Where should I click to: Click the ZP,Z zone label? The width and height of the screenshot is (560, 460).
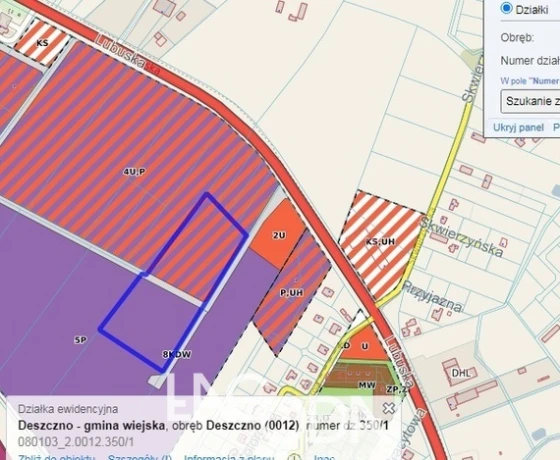click(x=396, y=389)
